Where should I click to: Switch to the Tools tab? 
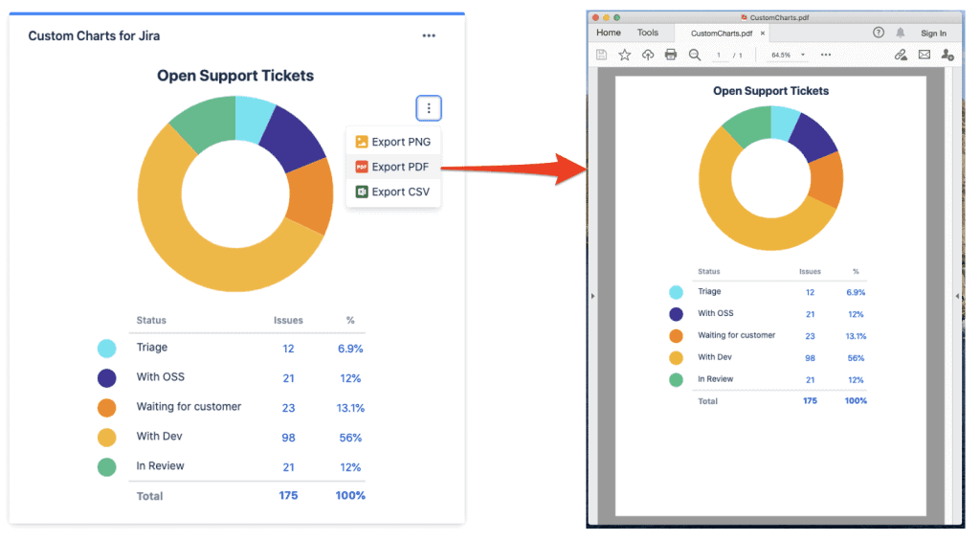tap(648, 33)
